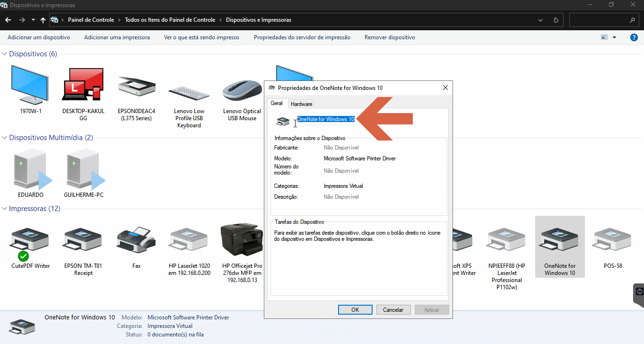This screenshot has height=344, width=644.
Task: Select the DESKTOP-KAKULGG computer icon
Action: tap(83, 84)
